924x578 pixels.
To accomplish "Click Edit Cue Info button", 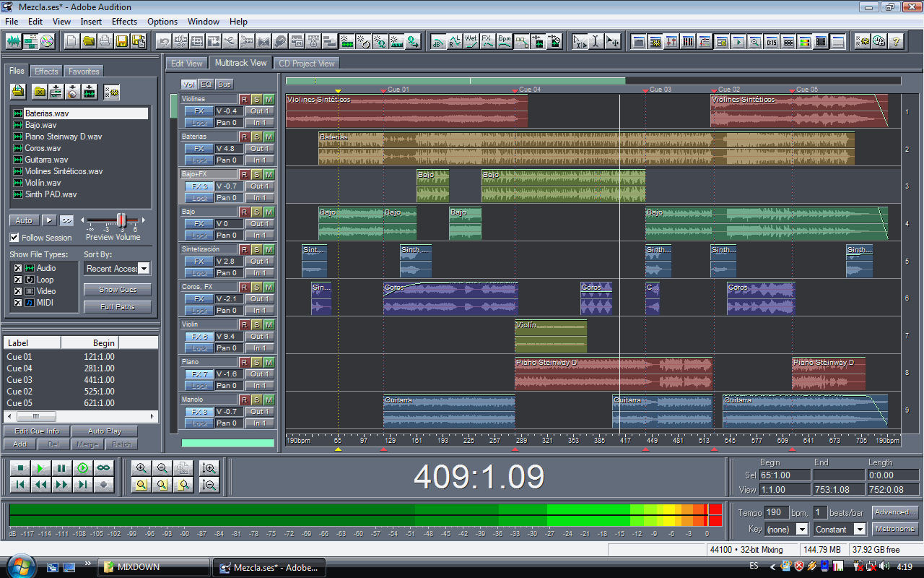I will [x=37, y=431].
